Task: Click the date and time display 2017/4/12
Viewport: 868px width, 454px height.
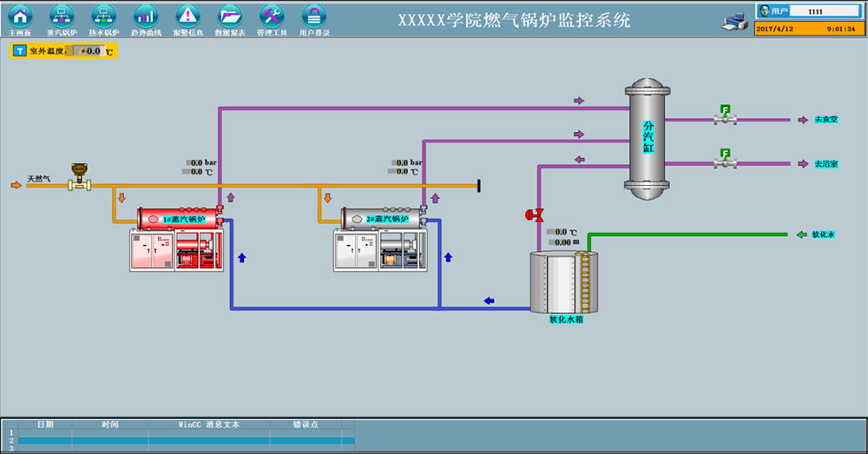Action: (809, 29)
